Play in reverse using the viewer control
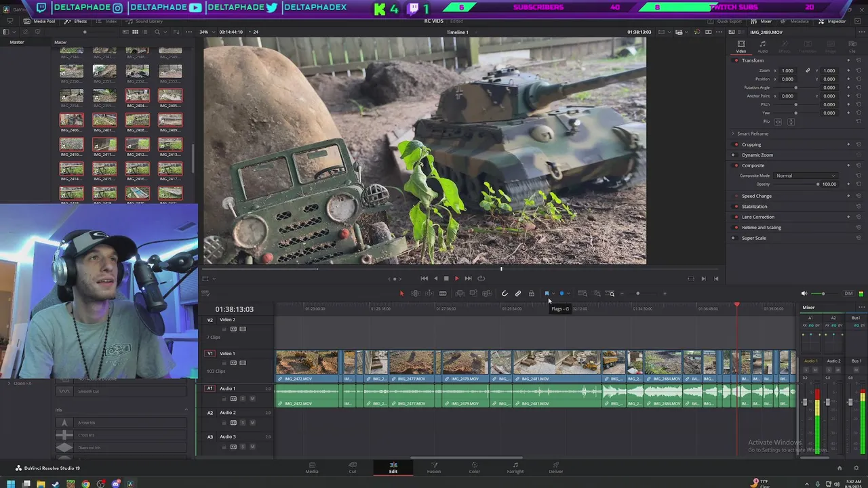The image size is (868, 488). pos(435,279)
